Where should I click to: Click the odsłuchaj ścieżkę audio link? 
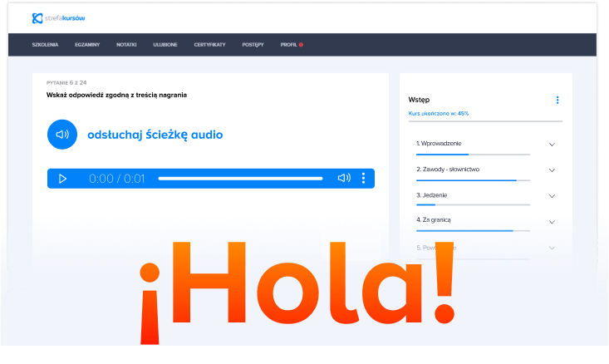(155, 135)
